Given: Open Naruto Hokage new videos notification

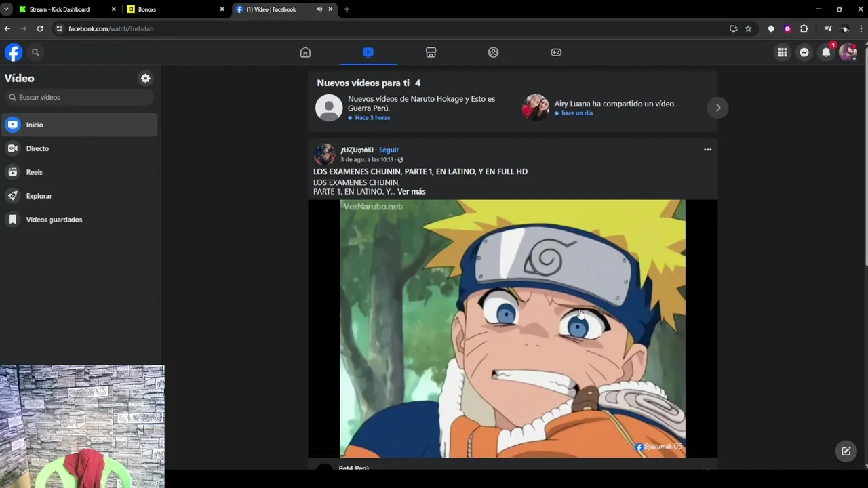Looking at the screenshot, I should click(414, 108).
